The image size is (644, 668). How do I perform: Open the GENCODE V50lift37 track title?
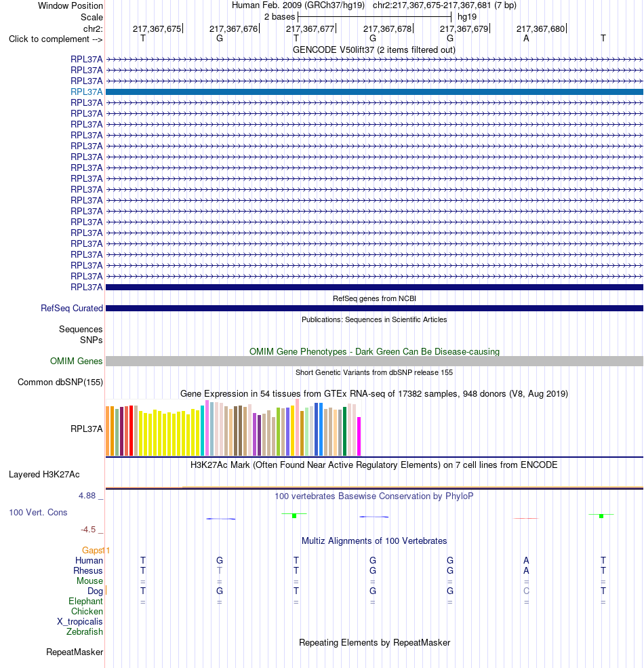[x=374, y=50]
